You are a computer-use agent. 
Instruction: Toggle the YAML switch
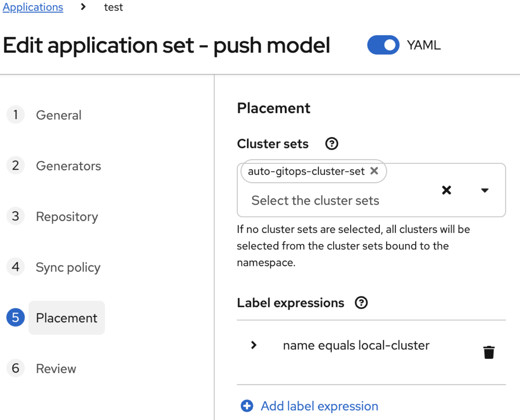383,45
